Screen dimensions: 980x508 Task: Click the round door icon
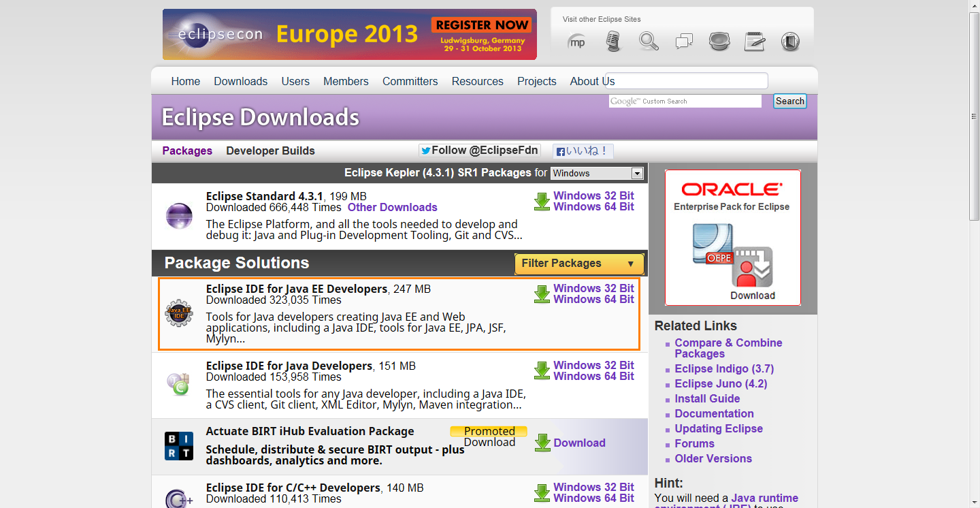tap(790, 42)
